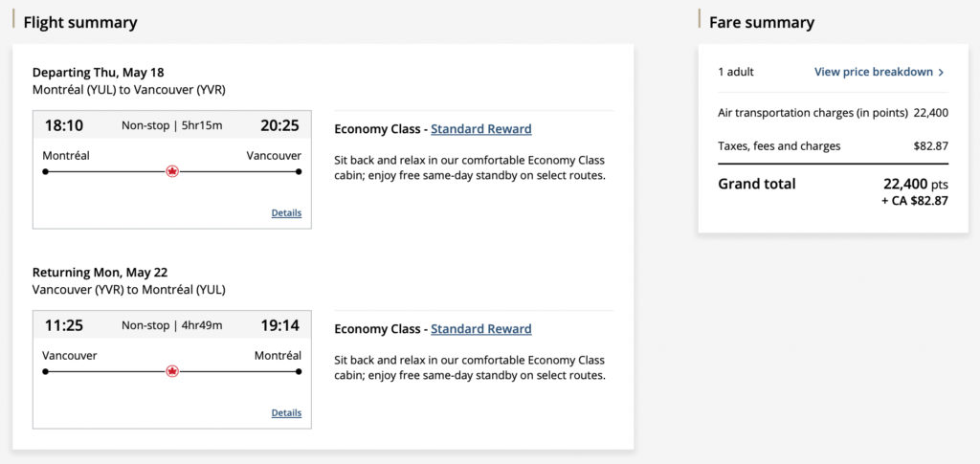Show Details for the 11:25 returning flight
Viewport: 980px width, 464px height.
pos(286,413)
